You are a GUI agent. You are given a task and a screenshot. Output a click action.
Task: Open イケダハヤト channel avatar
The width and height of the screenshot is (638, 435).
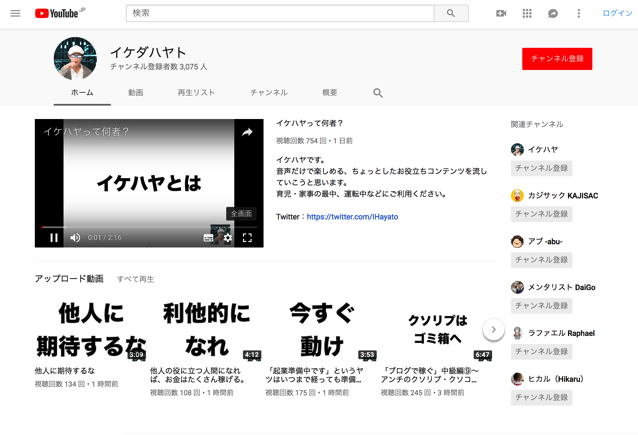pyautogui.click(x=75, y=58)
